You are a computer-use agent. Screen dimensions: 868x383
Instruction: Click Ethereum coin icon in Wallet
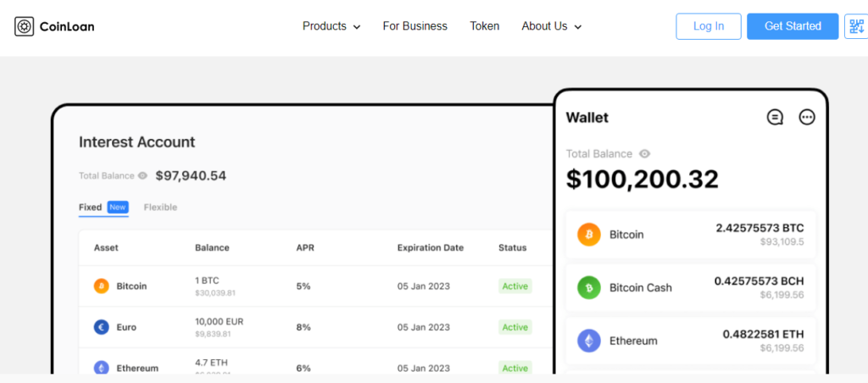coord(589,341)
